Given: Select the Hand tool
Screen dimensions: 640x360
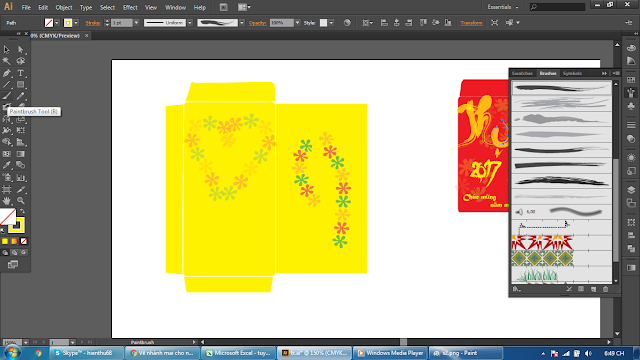Looking at the screenshot, I should click(x=7, y=201).
